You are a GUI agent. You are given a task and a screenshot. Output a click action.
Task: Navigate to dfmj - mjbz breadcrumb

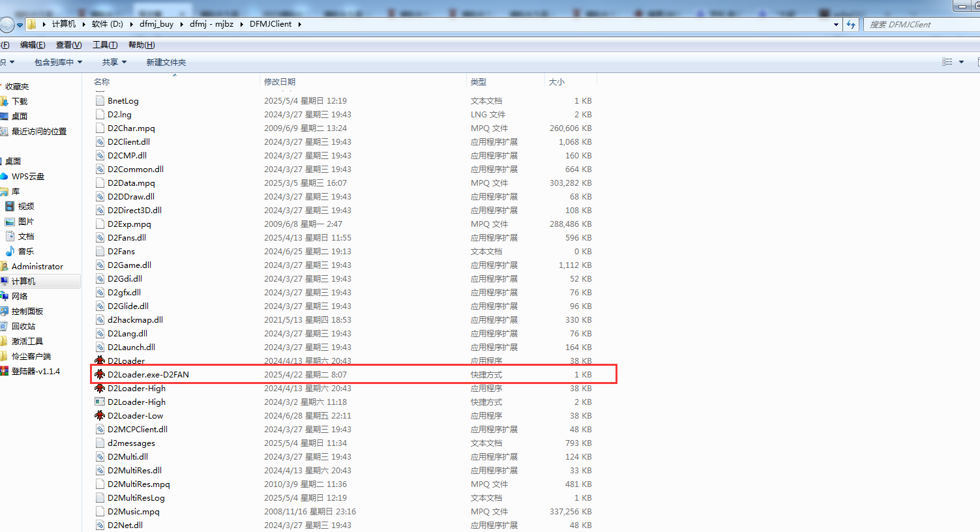(211, 24)
